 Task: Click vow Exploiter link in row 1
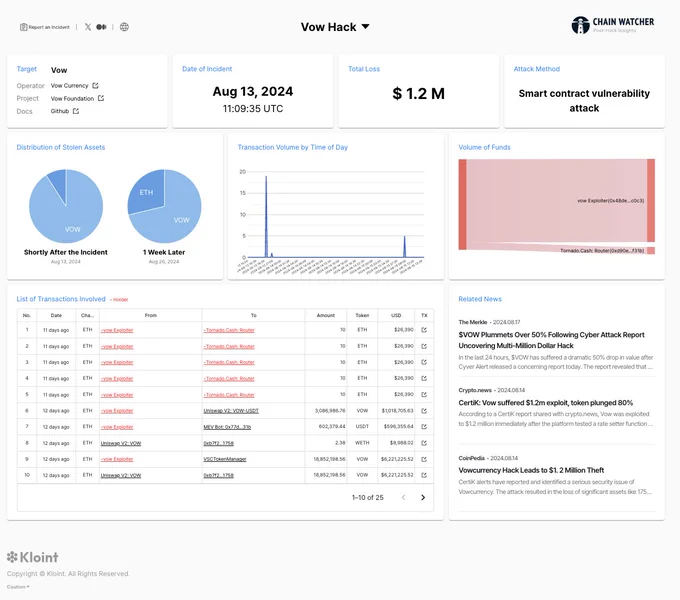[117, 330]
